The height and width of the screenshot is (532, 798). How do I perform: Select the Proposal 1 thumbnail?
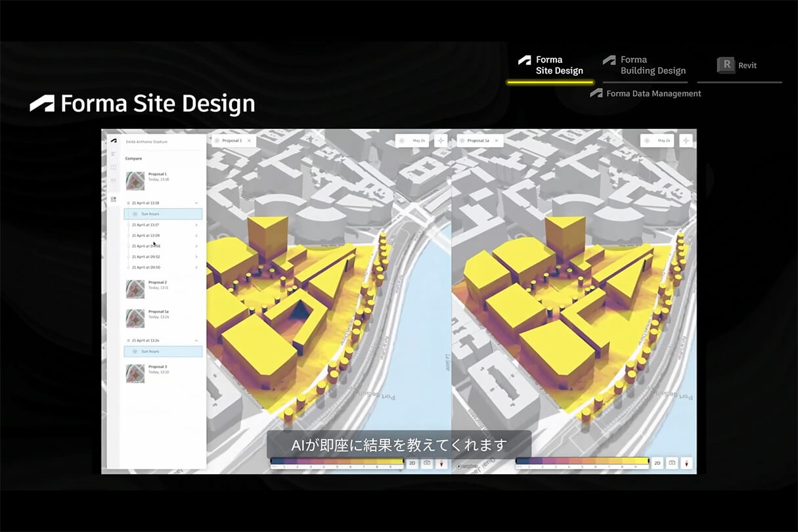pyautogui.click(x=135, y=181)
